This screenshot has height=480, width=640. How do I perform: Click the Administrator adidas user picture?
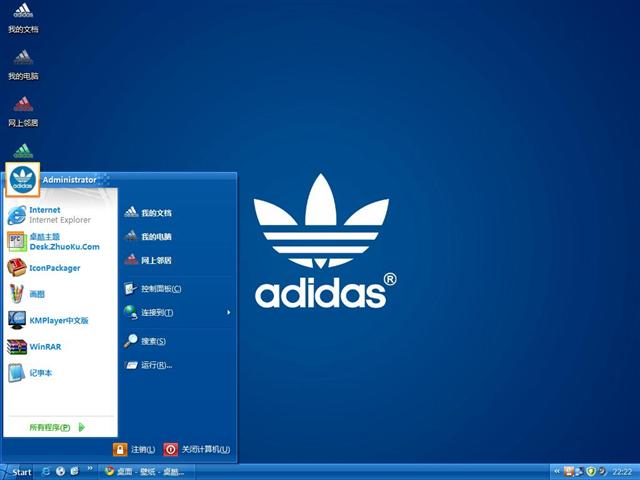pyautogui.click(x=22, y=180)
